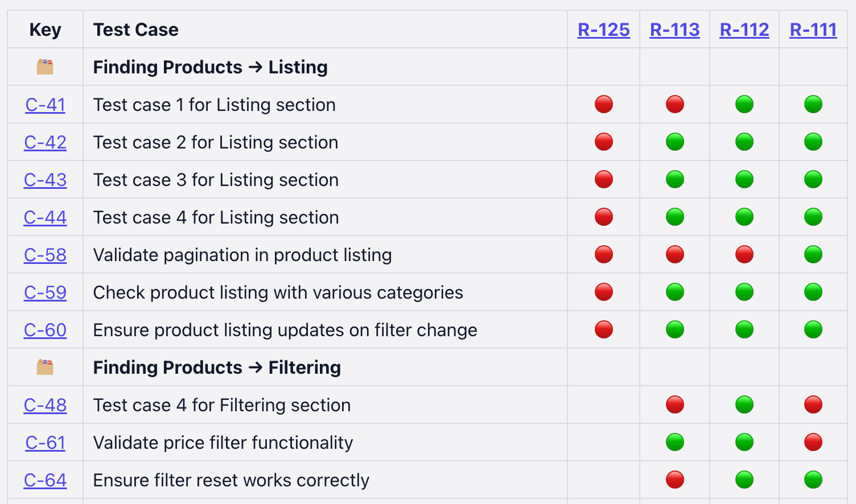Click red status dot for C-61 under R-111
Screen dimensions: 856x504
[813, 443]
